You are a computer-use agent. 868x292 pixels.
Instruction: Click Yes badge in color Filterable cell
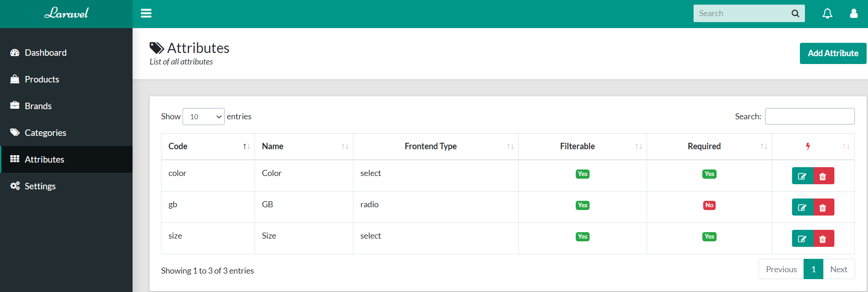pyautogui.click(x=583, y=174)
